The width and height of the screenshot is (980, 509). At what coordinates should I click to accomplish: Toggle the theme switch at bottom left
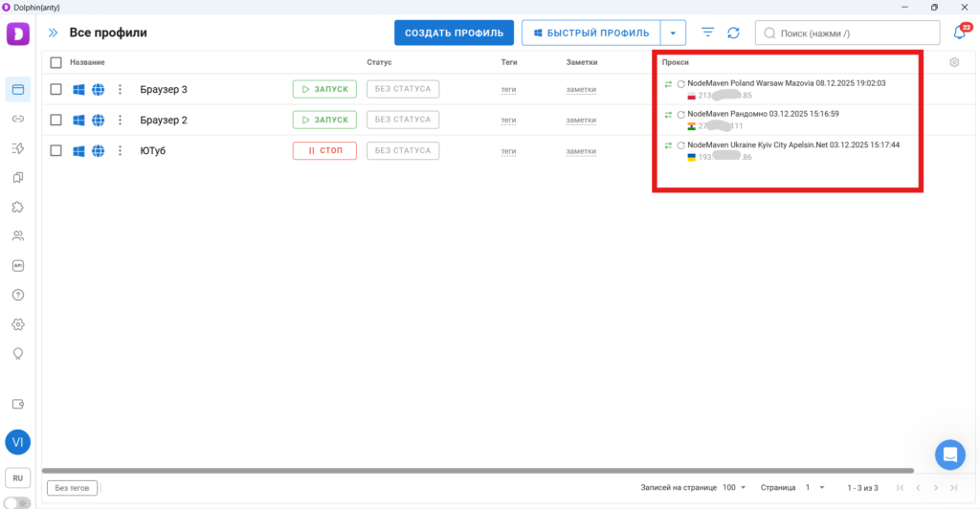17,503
